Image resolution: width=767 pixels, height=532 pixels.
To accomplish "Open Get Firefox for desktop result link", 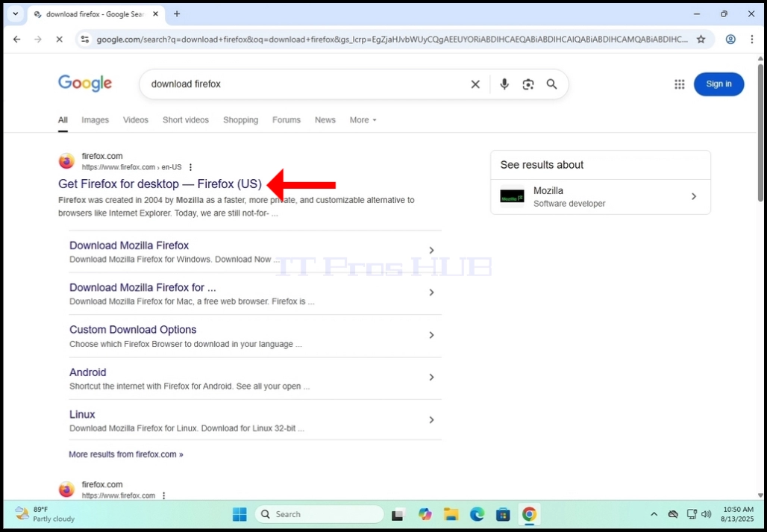I will click(160, 184).
